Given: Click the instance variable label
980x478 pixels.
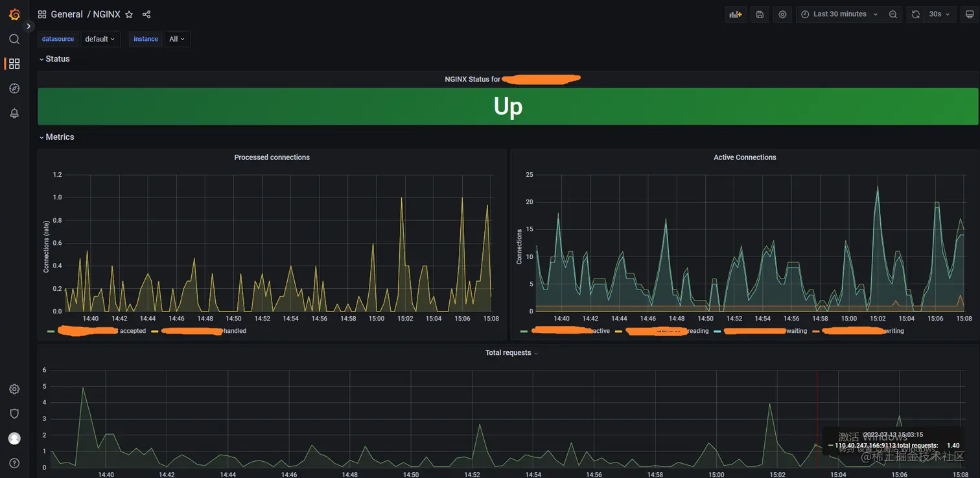Looking at the screenshot, I should click(x=146, y=39).
